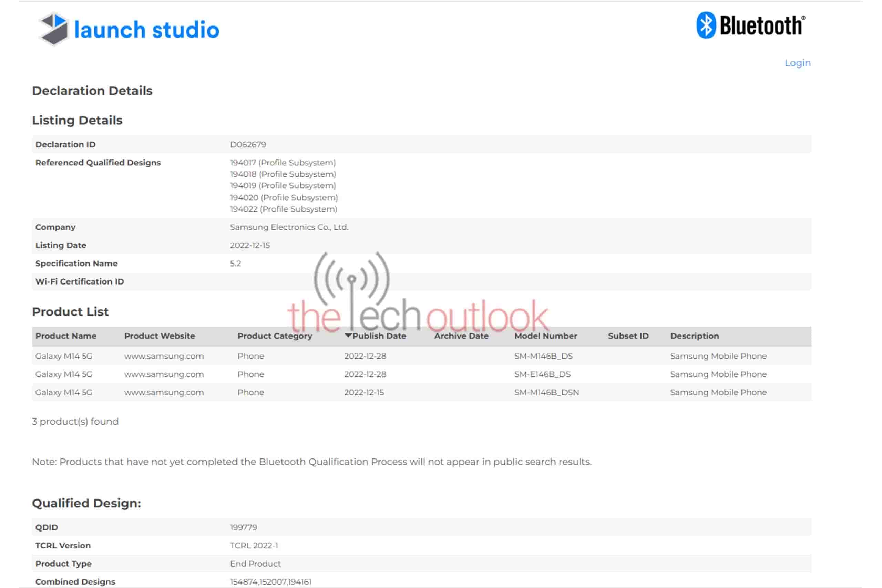Image resolution: width=882 pixels, height=588 pixels.
Task: Click the Wi-Fi Certification ID row
Action: [x=79, y=281]
